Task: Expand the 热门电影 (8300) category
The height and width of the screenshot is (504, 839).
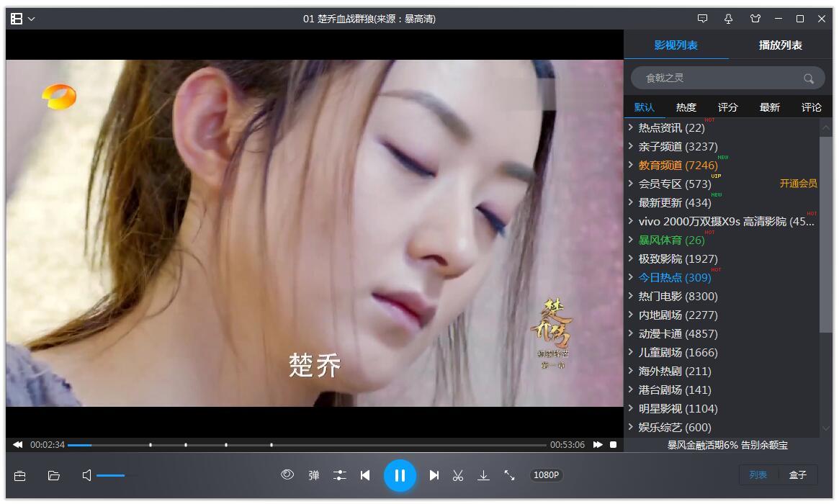Action: (x=631, y=296)
